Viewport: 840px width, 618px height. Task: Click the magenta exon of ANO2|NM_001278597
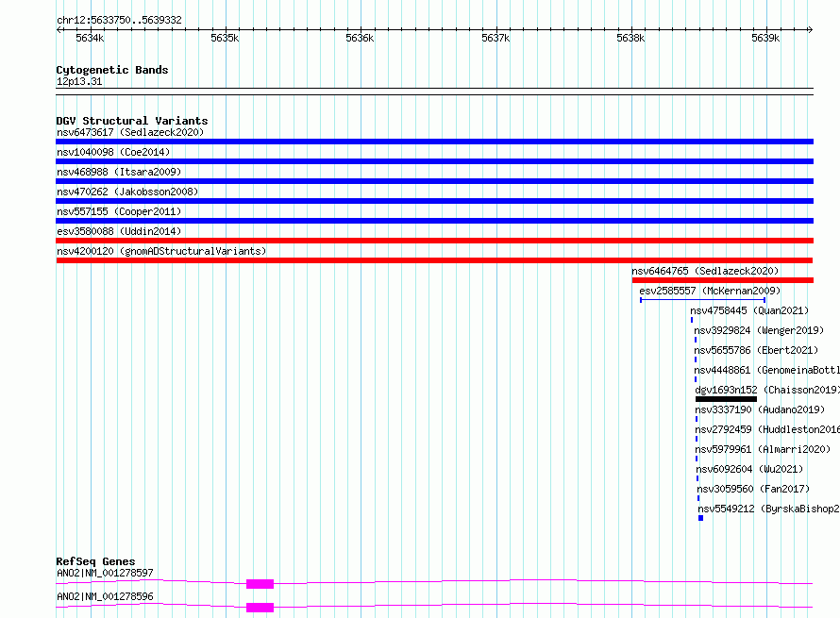tap(260, 584)
